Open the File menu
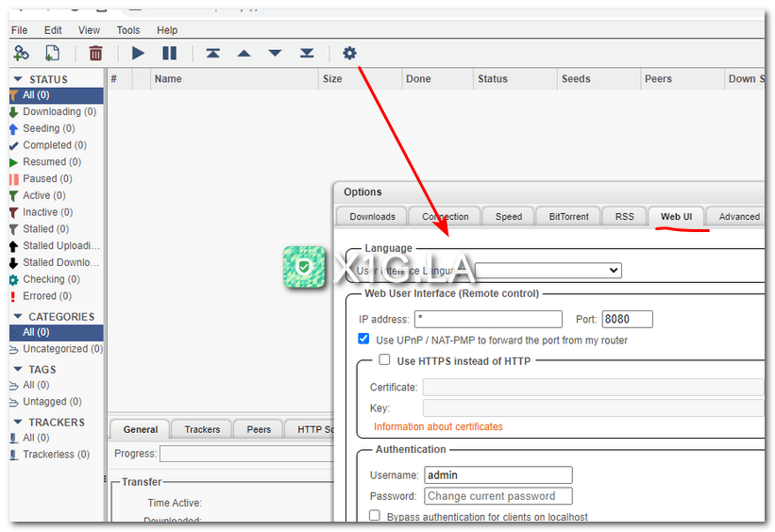The width and height of the screenshot is (775, 532). point(19,30)
